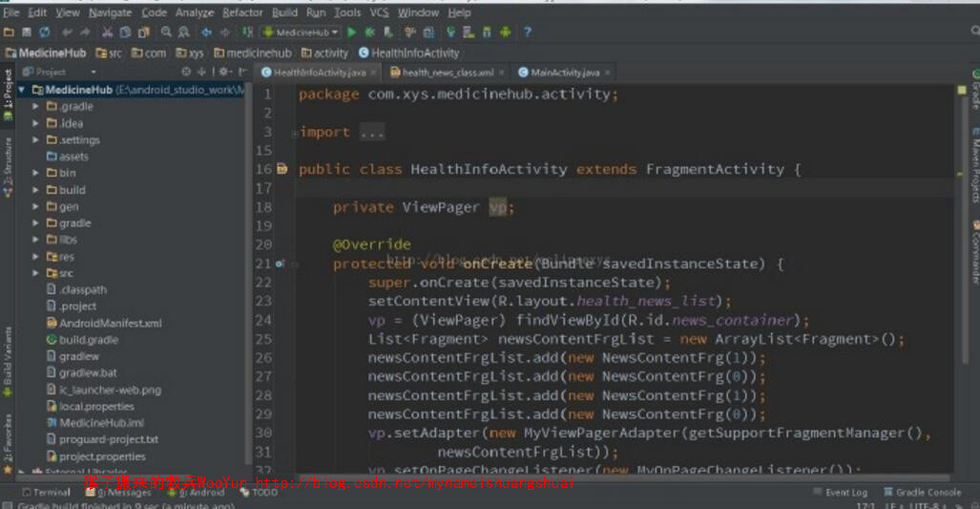This screenshot has height=509, width=980.
Task: Open the Help question mark icon
Action: click(x=527, y=32)
